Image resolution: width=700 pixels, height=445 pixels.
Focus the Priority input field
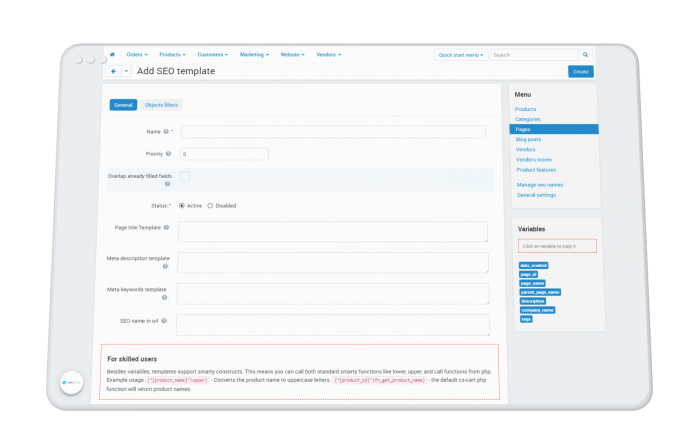(x=224, y=154)
